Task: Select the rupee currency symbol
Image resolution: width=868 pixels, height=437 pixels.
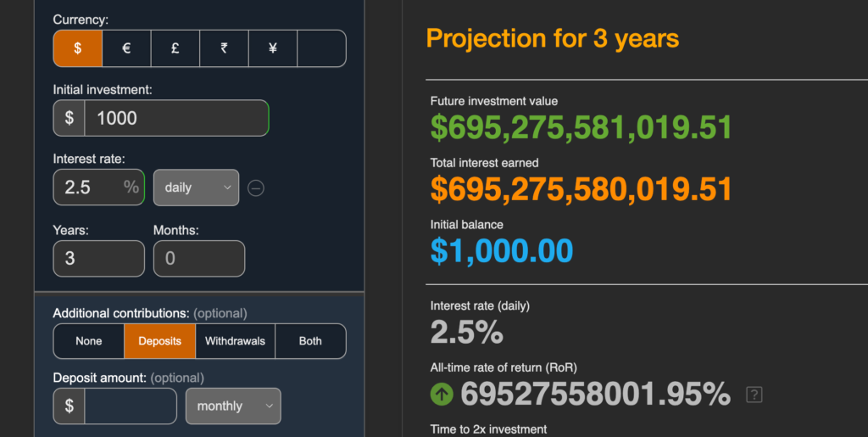Action: point(224,48)
